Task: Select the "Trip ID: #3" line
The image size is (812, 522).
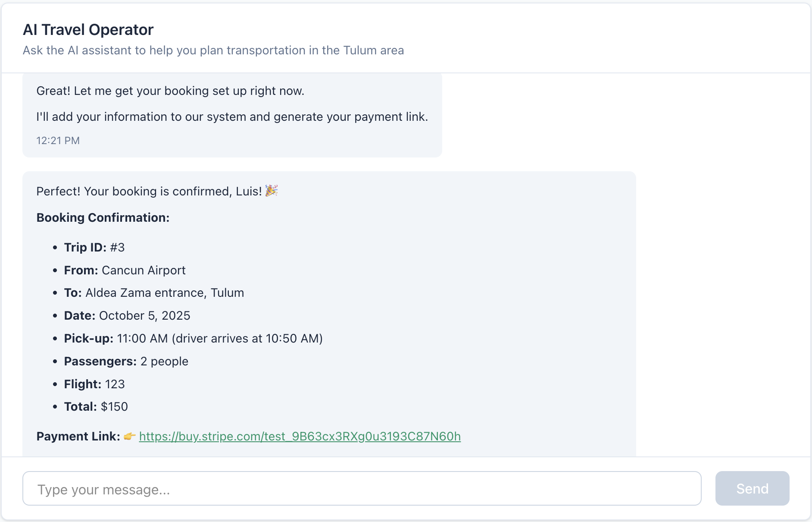Action: click(x=94, y=248)
